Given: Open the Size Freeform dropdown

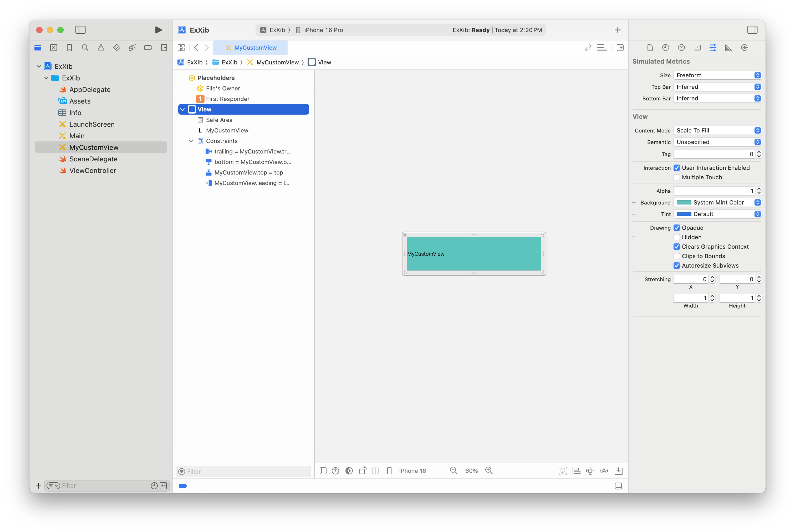Looking at the screenshot, I should click(x=717, y=75).
